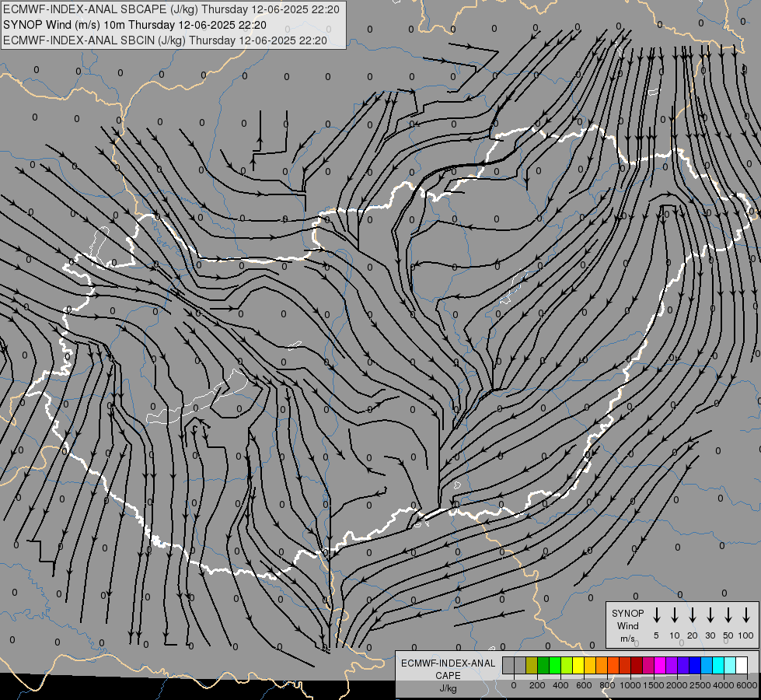Click the '2500' tick label on the CAPE scale
This screenshot has width=761, height=700.
click(700, 685)
